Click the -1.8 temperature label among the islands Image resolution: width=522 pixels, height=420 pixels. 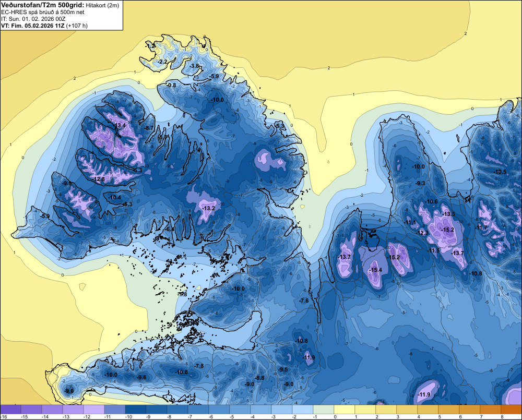[182, 295]
